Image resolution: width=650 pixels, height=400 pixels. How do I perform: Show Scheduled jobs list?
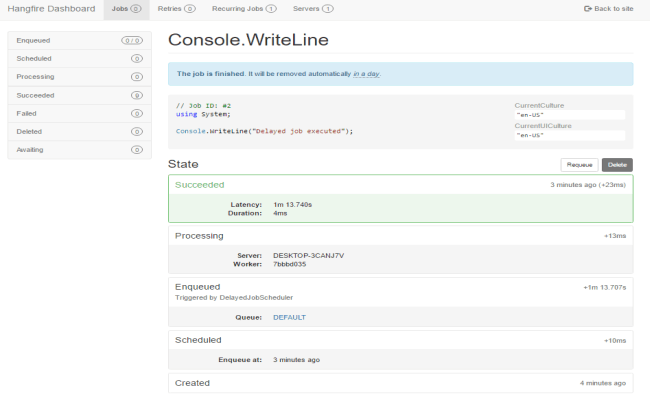pyautogui.click(x=76, y=59)
